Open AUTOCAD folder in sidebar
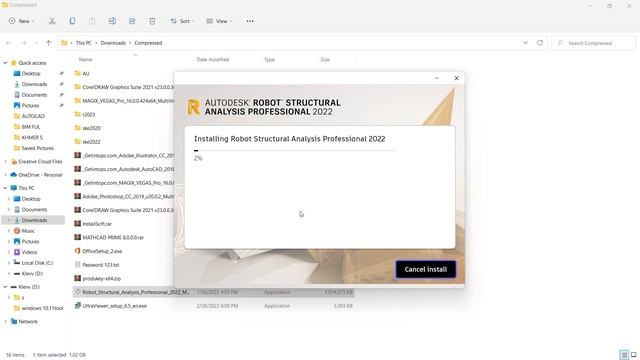The image size is (640, 360). pos(33,116)
